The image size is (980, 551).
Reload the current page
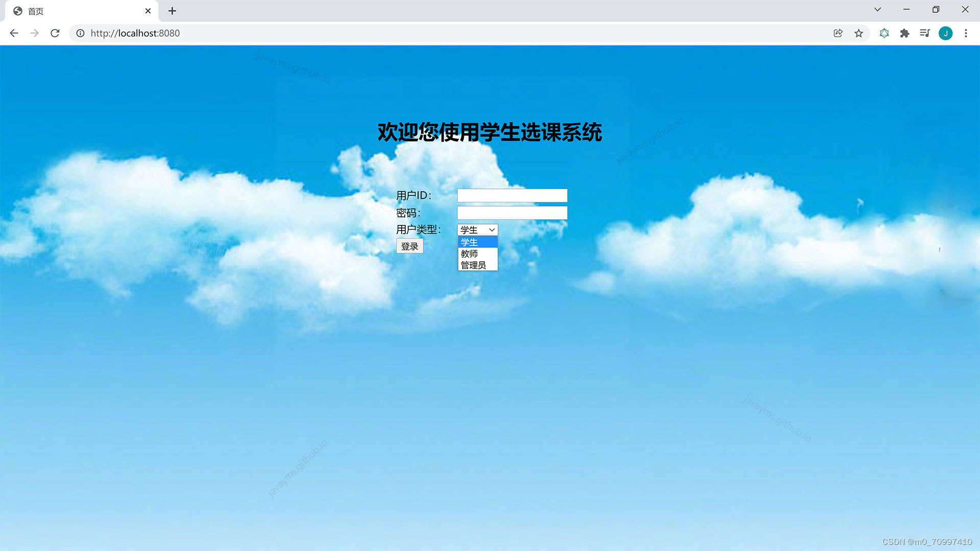[x=55, y=33]
